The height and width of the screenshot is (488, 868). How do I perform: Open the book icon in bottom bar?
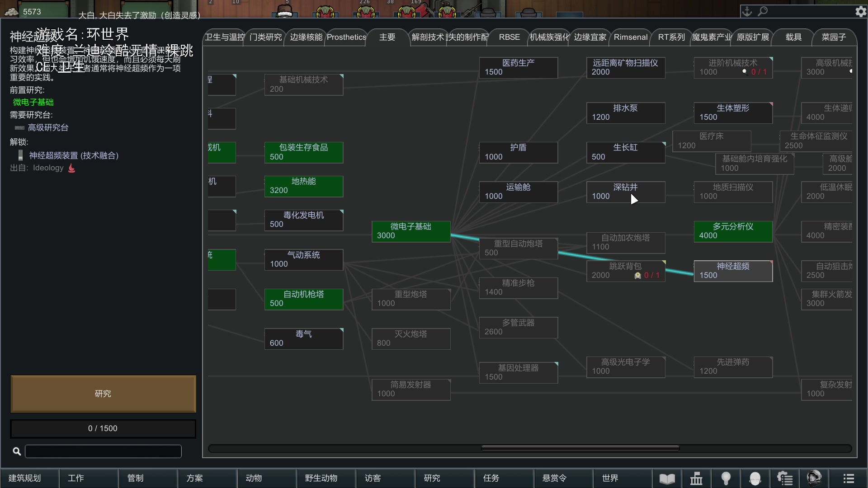click(667, 478)
